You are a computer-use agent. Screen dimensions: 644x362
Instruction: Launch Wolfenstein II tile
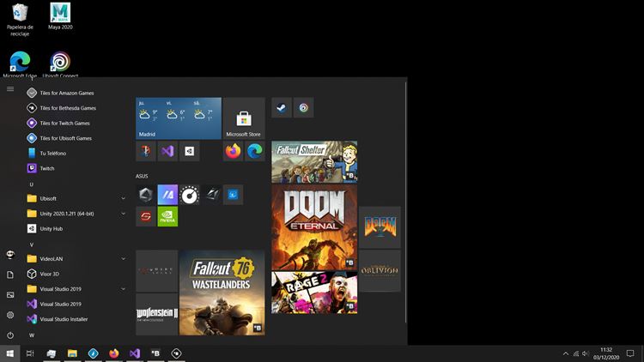[x=157, y=314]
